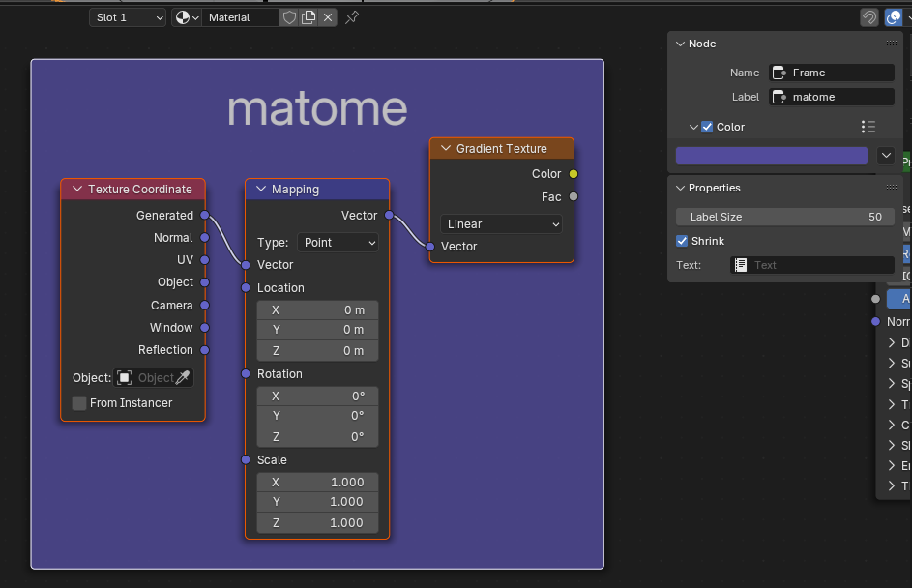Click the icon inside the Label field
Viewport: 912px width, 588px height.
[780, 97]
